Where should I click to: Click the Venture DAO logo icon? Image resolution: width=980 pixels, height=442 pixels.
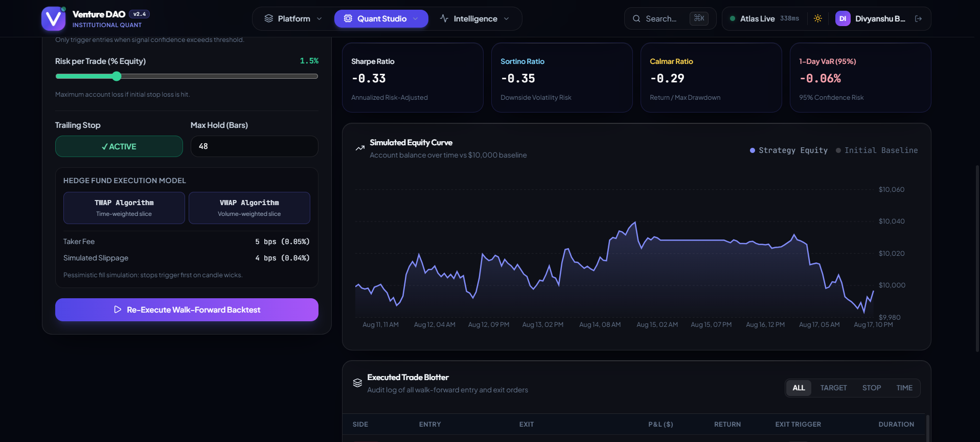tap(54, 19)
